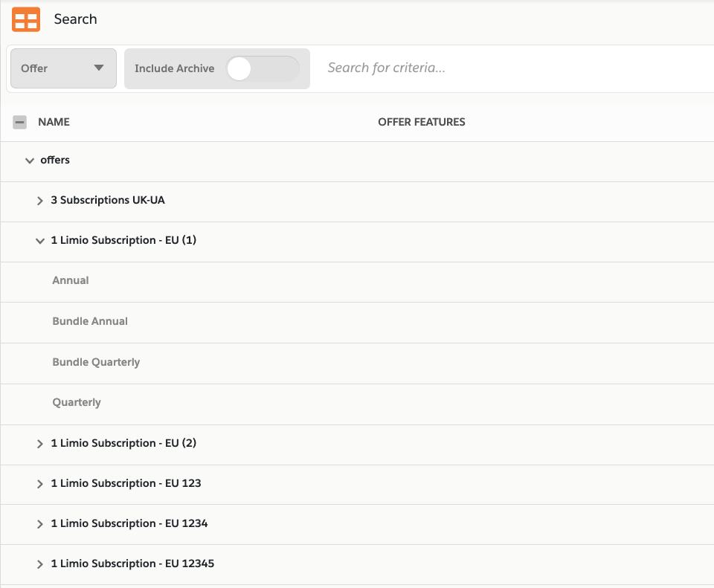Open the Bundle Quarterly offer
Screen dimensions: 714x588
(96, 363)
